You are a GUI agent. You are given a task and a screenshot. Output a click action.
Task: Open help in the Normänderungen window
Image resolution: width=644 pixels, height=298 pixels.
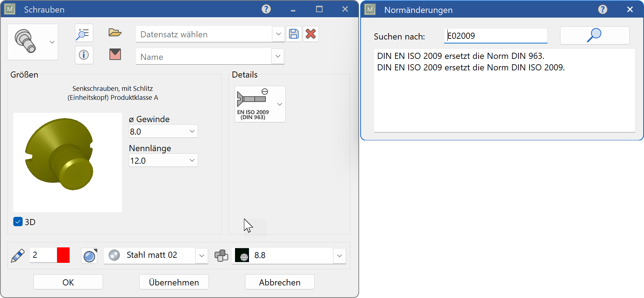tap(603, 9)
